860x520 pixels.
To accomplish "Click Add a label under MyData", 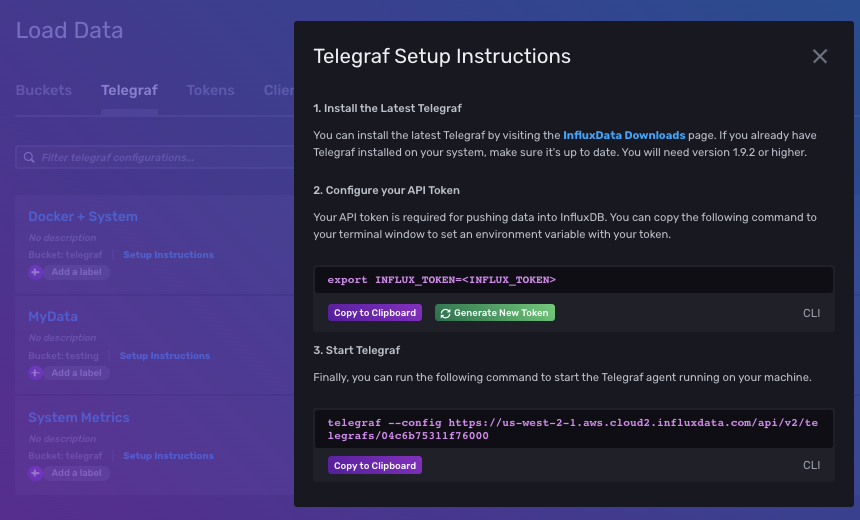I will [76, 373].
